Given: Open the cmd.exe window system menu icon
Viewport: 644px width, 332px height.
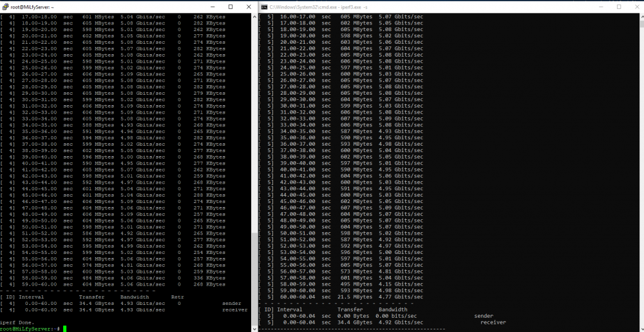Looking at the screenshot, I should tap(265, 6).
